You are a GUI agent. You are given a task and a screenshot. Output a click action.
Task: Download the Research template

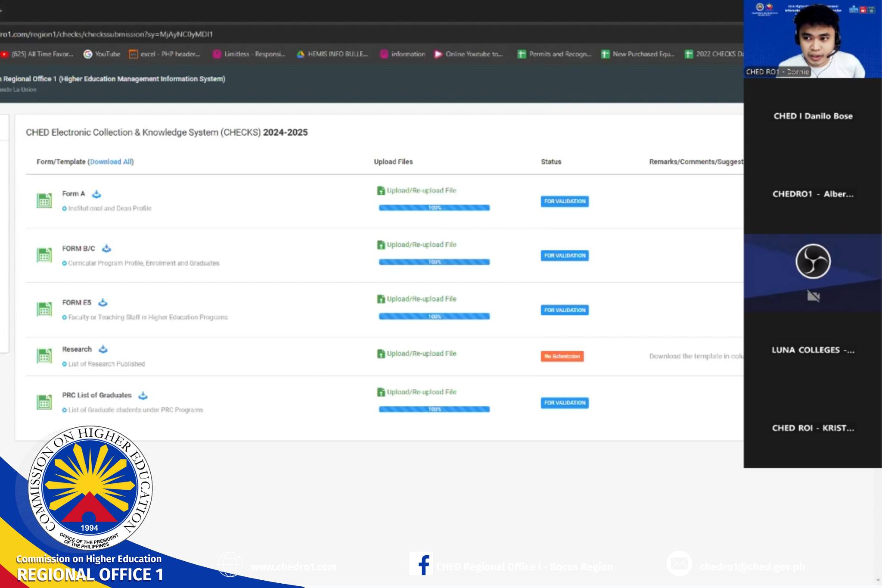[x=103, y=349]
